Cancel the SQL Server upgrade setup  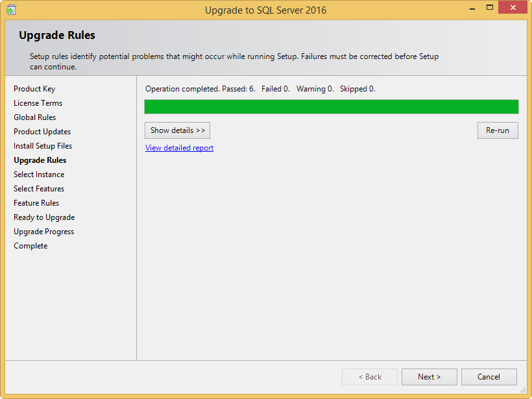(489, 377)
